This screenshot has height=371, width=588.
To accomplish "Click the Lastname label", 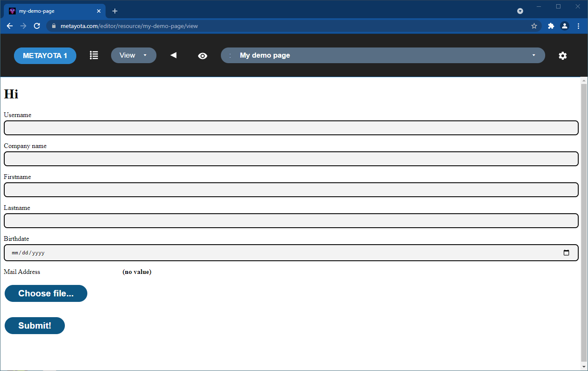I will pyautogui.click(x=17, y=208).
